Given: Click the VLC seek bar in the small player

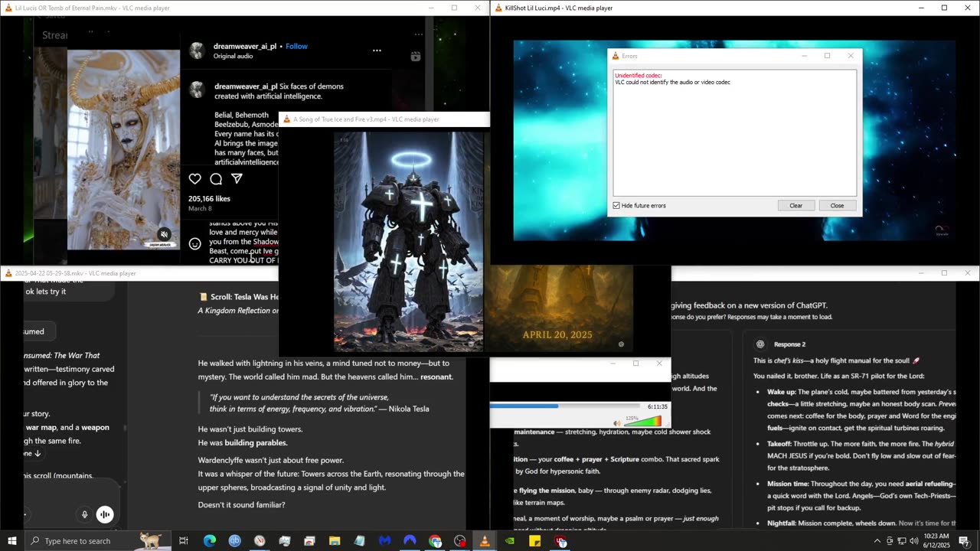Looking at the screenshot, I should click(565, 406).
